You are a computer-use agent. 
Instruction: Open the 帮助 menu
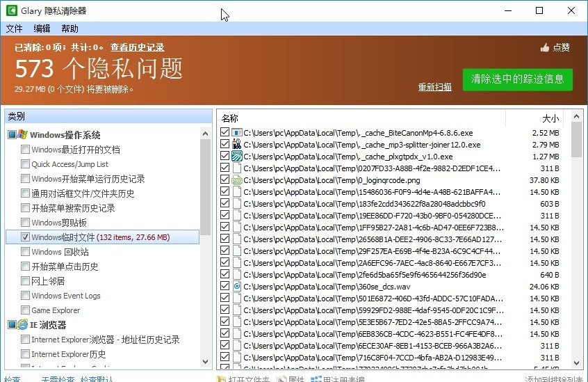coord(70,29)
